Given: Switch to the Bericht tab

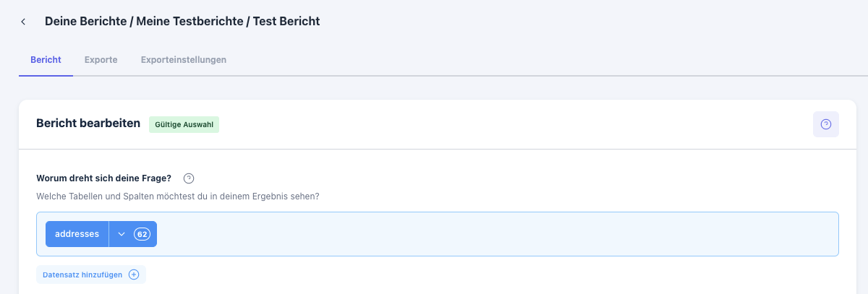Looking at the screenshot, I should [46, 60].
